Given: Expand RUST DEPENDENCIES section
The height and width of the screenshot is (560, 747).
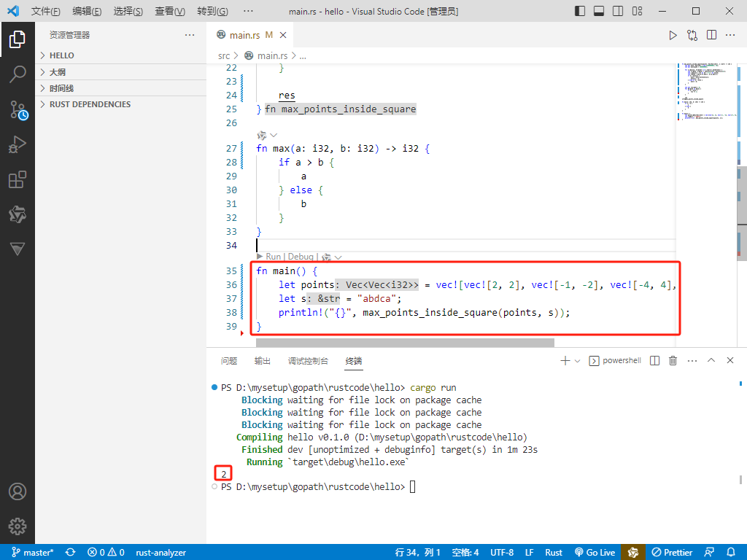Looking at the screenshot, I should pyautogui.click(x=121, y=104).
